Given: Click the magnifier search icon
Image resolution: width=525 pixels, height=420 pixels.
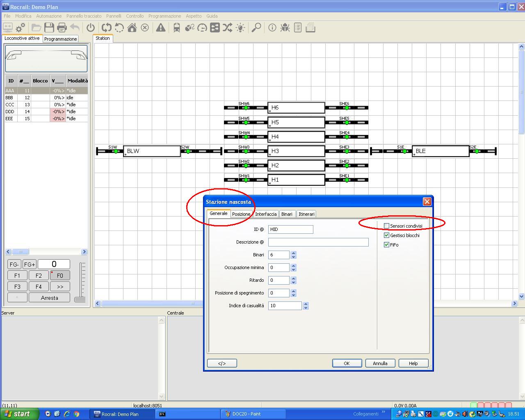Looking at the screenshot, I should [x=256, y=28].
